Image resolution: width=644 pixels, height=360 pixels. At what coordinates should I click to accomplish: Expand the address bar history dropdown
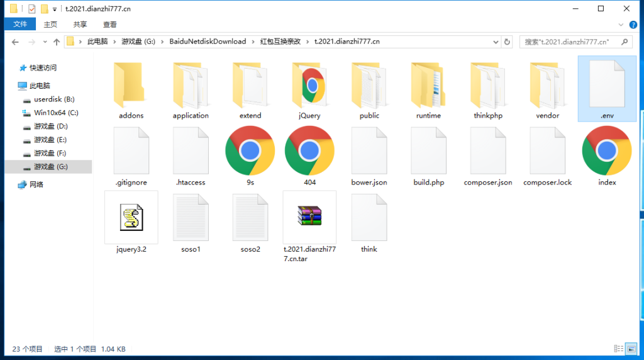pos(496,42)
